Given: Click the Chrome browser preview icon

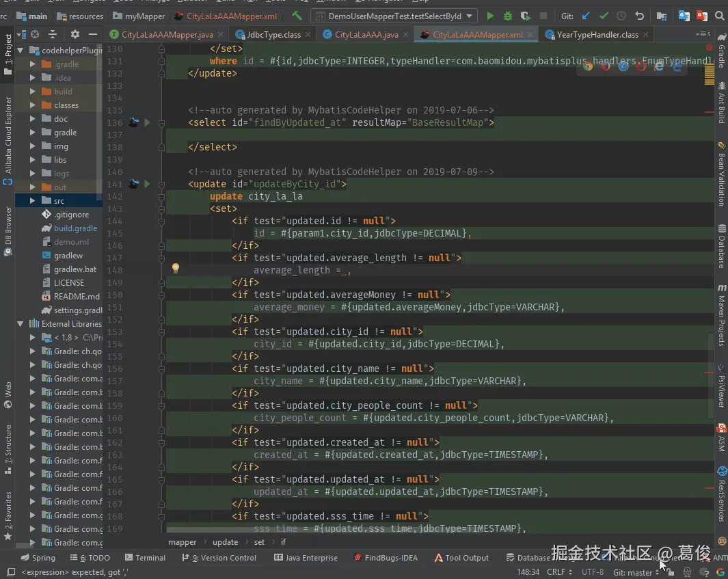Looking at the screenshot, I should (x=587, y=66).
